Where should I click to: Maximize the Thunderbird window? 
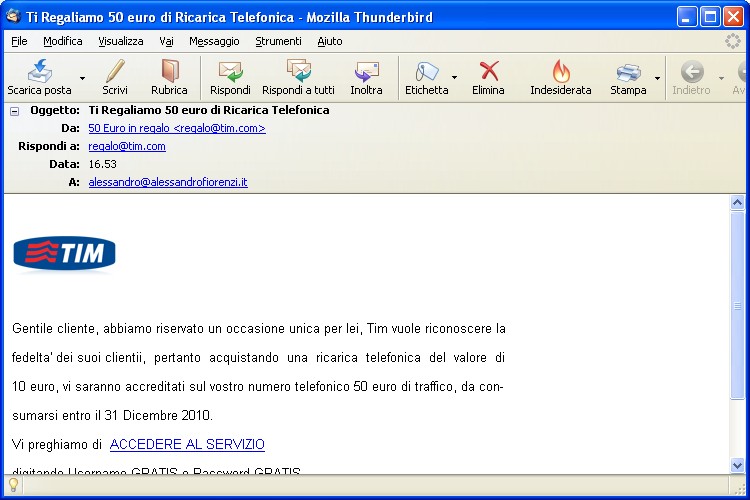pos(710,17)
